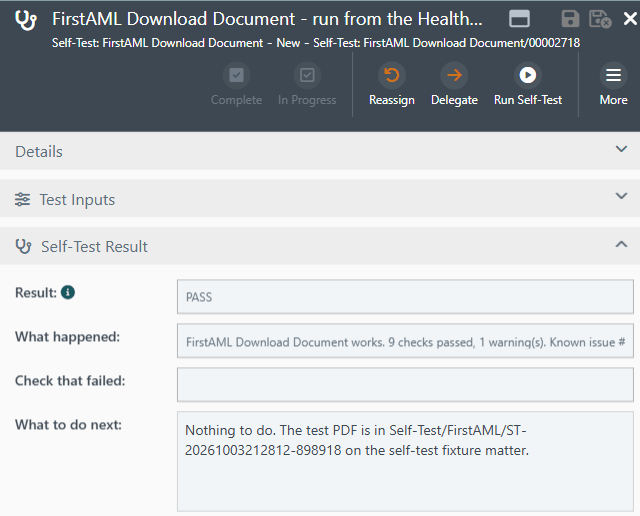The width and height of the screenshot is (640, 516).
Task: Click the empty Check that failed field
Action: click(x=405, y=385)
